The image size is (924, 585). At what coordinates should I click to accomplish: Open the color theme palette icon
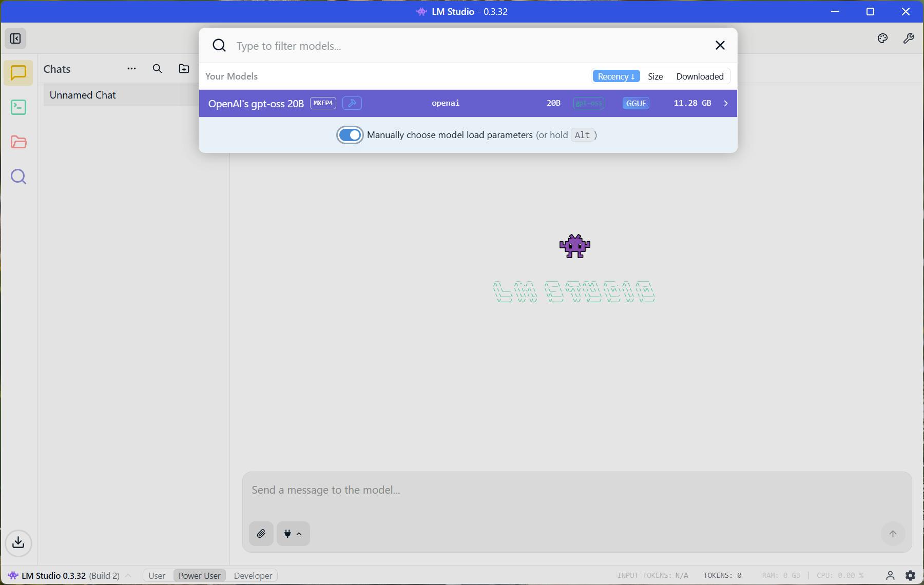point(883,38)
